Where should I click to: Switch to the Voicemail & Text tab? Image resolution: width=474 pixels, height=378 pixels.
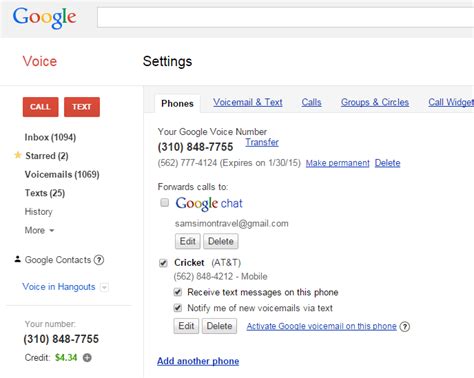coord(248,102)
